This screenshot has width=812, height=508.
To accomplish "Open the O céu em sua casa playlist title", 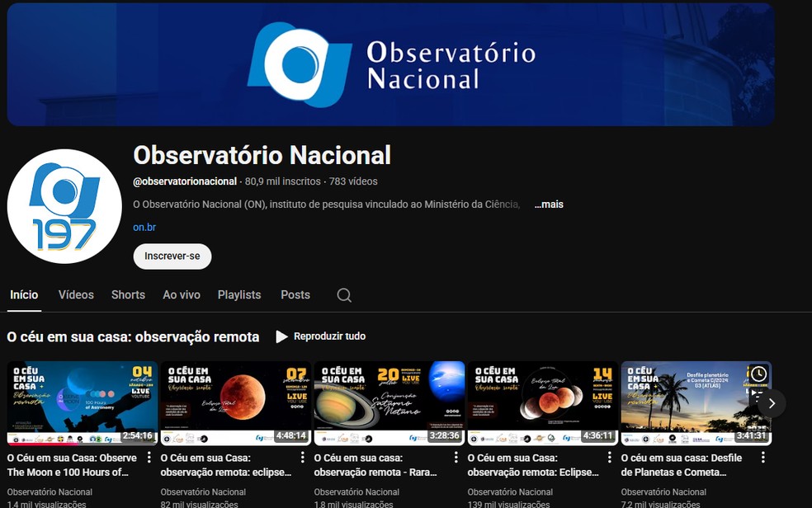I will [133, 336].
